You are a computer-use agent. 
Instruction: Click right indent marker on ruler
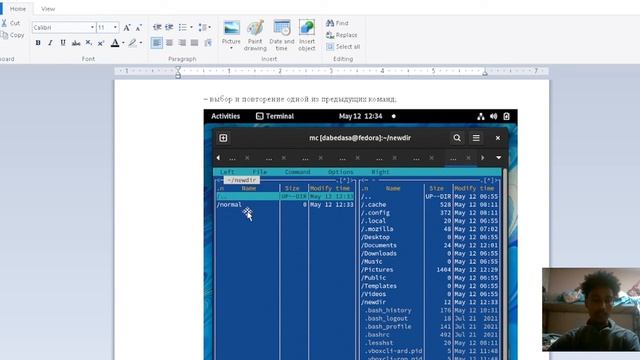tap(485, 73)
